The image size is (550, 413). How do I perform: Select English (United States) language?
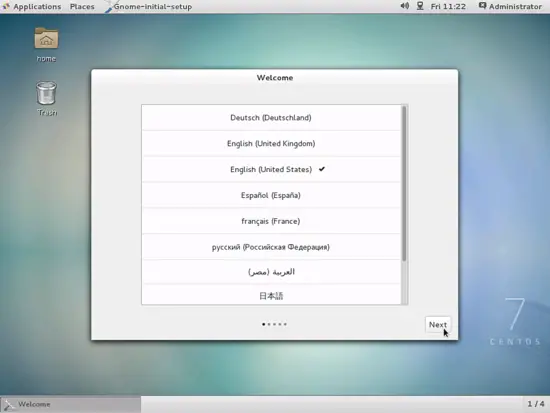pyautogui.click(x=271, y=169)
